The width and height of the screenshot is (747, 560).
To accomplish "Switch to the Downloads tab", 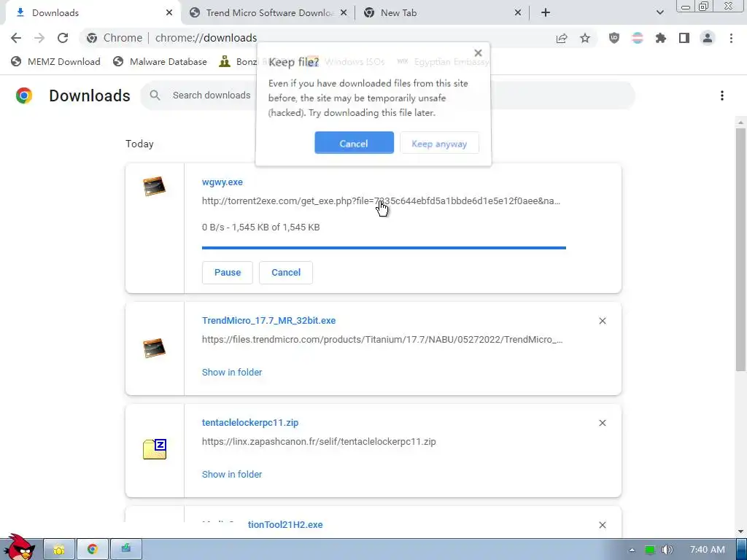I will pyautogui.click(x=90, y=13).
